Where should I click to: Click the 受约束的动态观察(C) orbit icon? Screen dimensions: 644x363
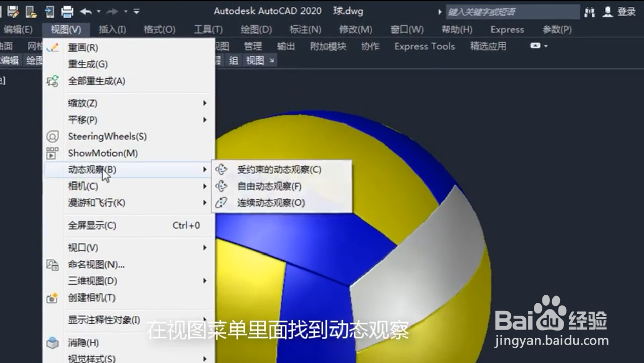tap(221, 169)
